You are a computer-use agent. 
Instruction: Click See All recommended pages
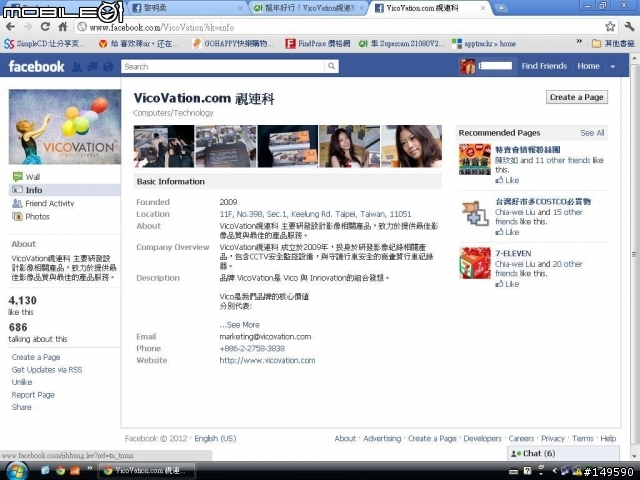point(592,133)
